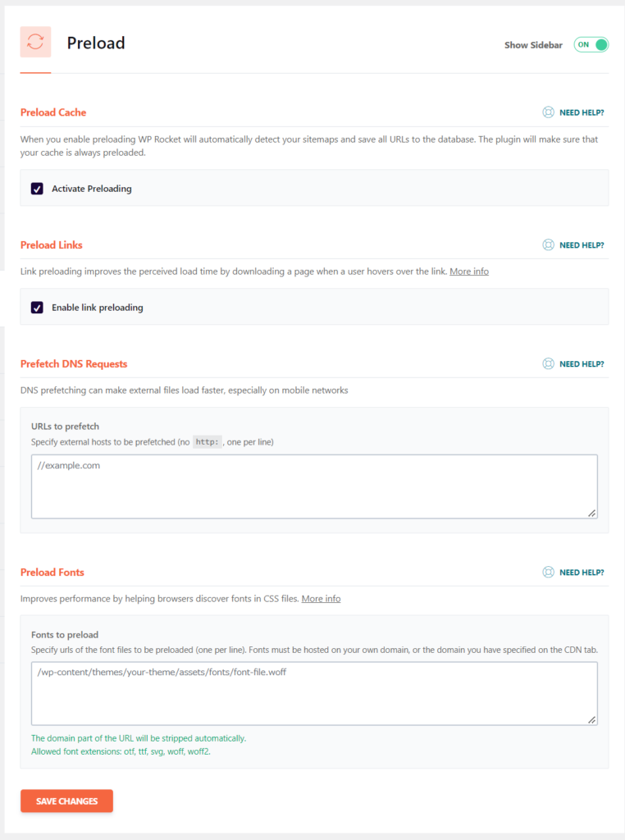This screenshot has width=625, height=840.
Task: Click help lifebuoy icon for Preload Fonts
Action: (549, 572)
